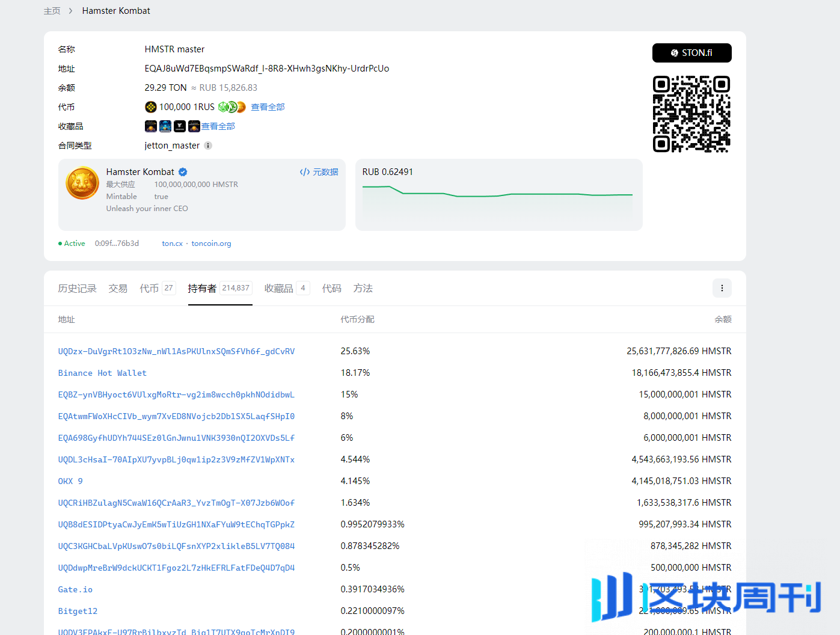840x635 pixels.
Task: Click the stacked token icons beside 1RUS
Action: pos(232,107)
